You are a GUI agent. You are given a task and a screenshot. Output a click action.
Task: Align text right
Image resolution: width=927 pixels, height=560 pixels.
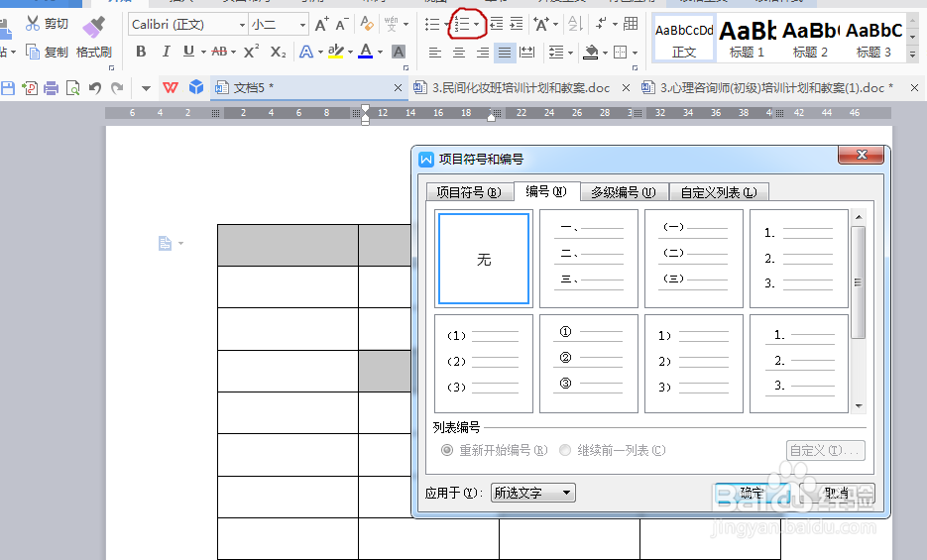tap(483, 53)
